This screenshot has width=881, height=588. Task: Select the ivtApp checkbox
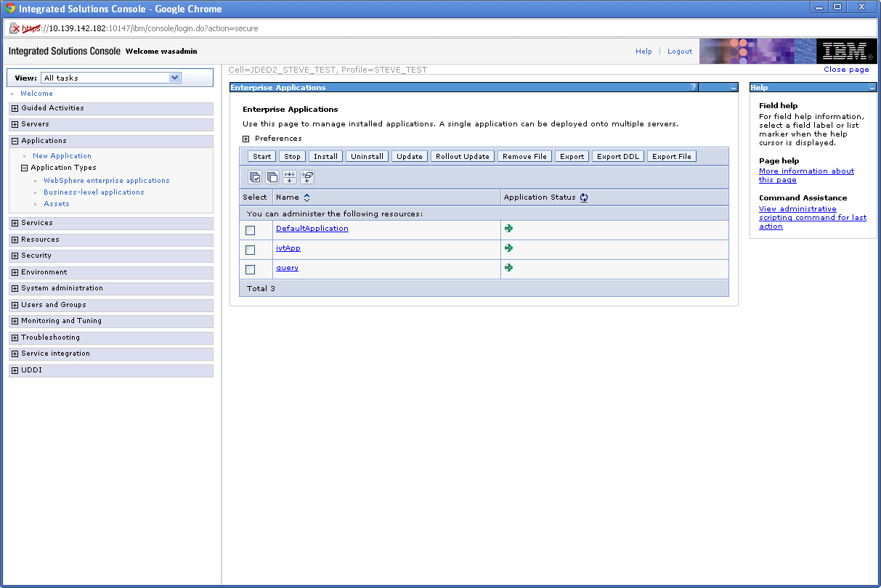coord(251,250)
